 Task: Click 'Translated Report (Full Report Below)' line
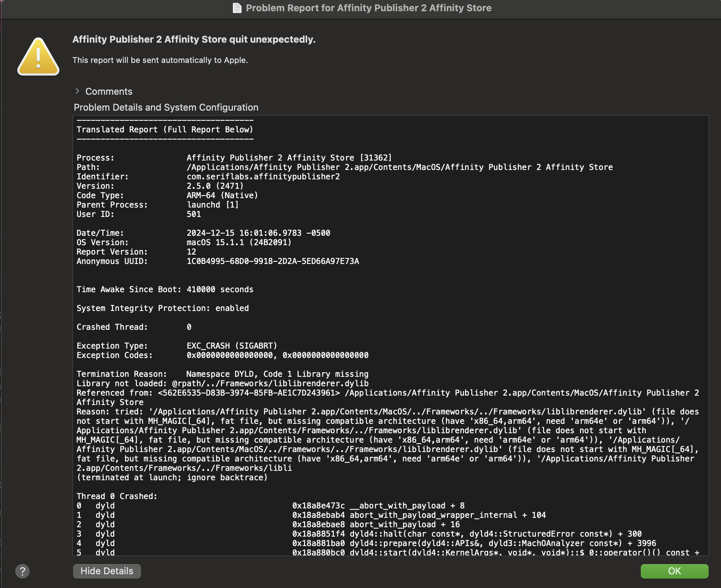pyautogui.click(x=165, y=129)
